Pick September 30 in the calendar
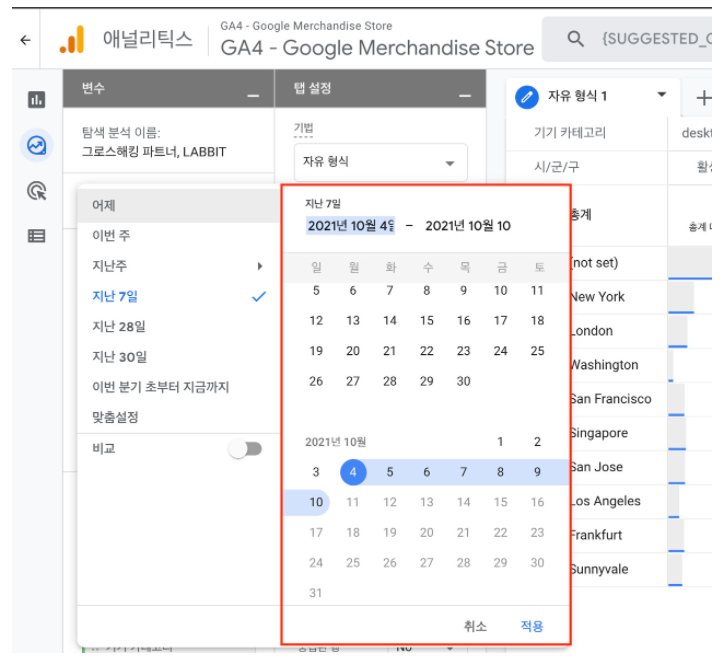Image resolution: width=724 pixels, height=670 pixels. tap(464, 381)
